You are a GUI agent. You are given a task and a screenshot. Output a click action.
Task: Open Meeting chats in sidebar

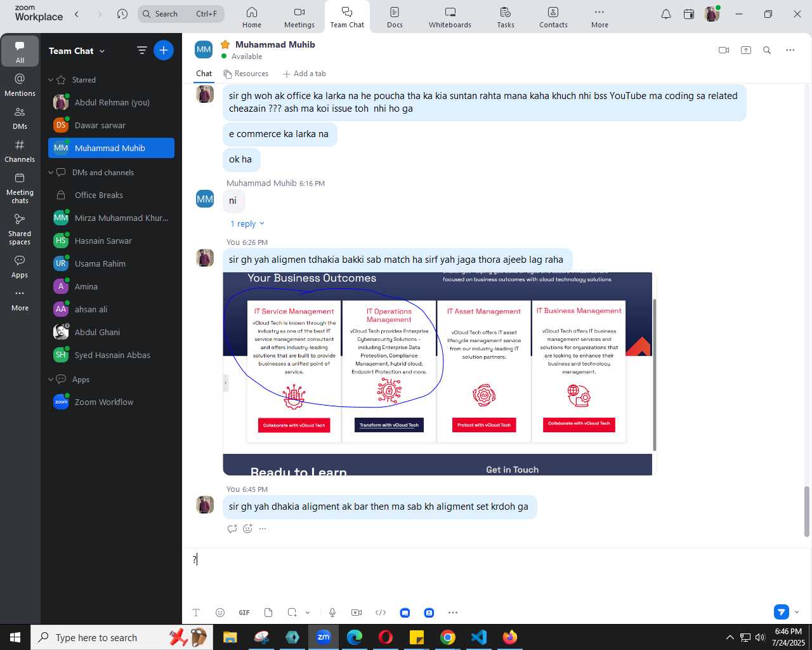coord(20,188)
